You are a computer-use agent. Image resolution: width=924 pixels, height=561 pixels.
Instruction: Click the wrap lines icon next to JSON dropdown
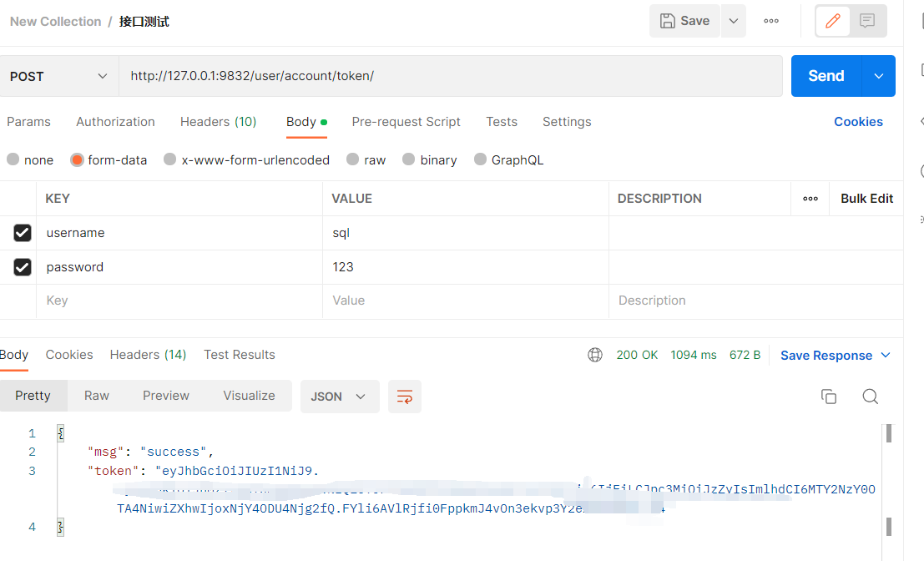coord(405,397)
